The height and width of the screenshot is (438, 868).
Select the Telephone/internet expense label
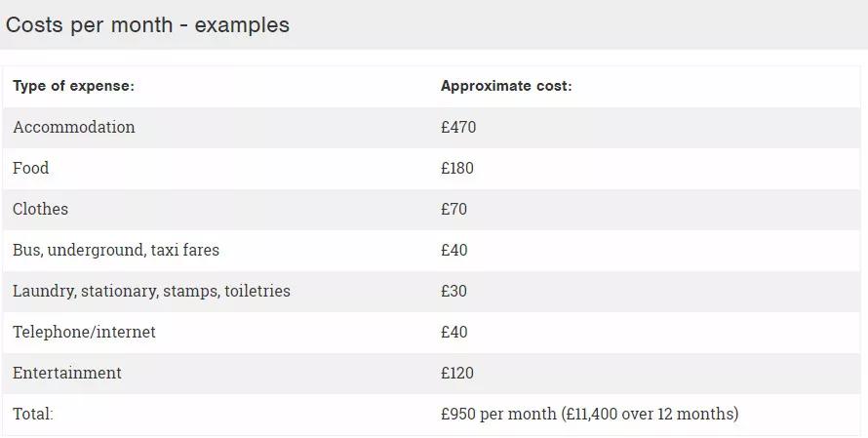point(84,332)
